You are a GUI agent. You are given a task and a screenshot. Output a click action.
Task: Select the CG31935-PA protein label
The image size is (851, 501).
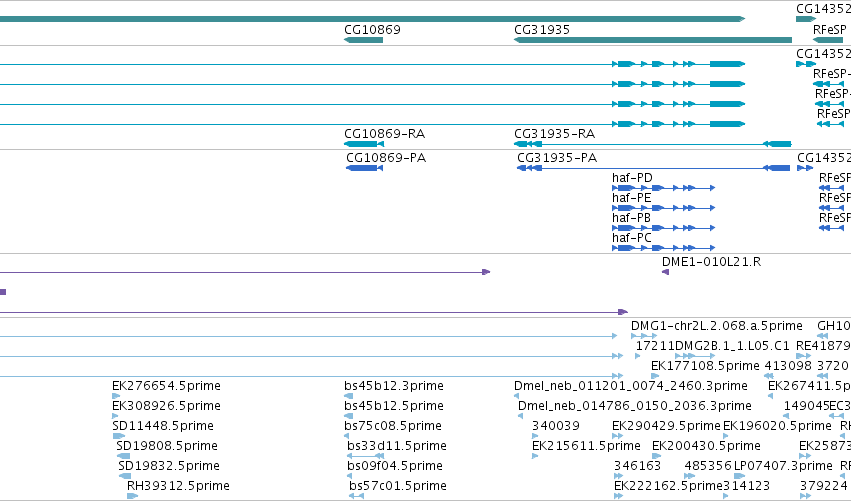coord(557,158)
